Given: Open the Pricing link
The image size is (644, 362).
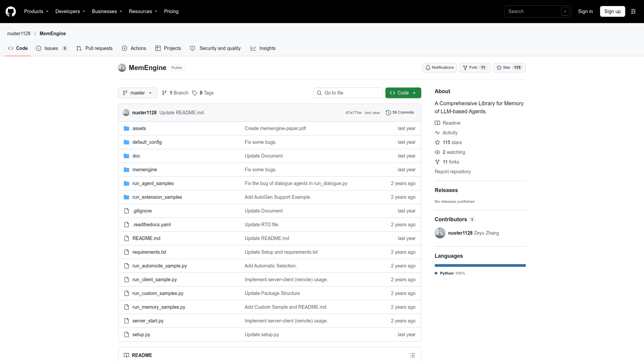Looking at the screenshot, I should (171, 11).
